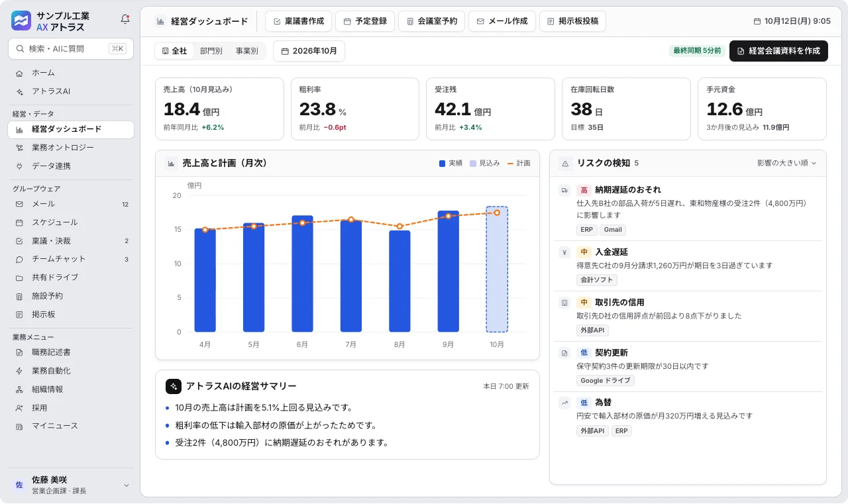
Task: Click the 稟議書作成 button
Action: 299,21
